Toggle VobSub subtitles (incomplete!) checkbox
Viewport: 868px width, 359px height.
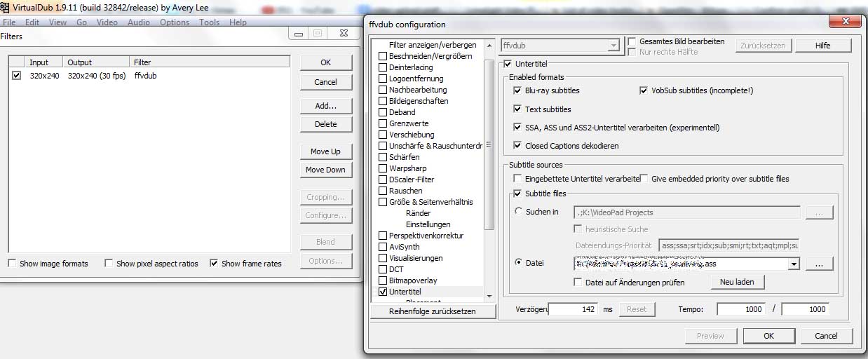click(x=644, y=90)
